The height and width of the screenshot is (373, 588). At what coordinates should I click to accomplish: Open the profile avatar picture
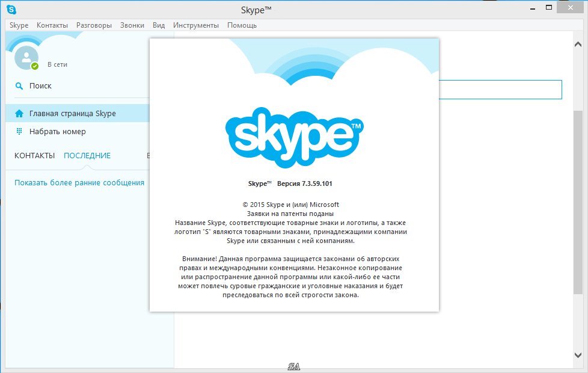[x=26, y=57]
